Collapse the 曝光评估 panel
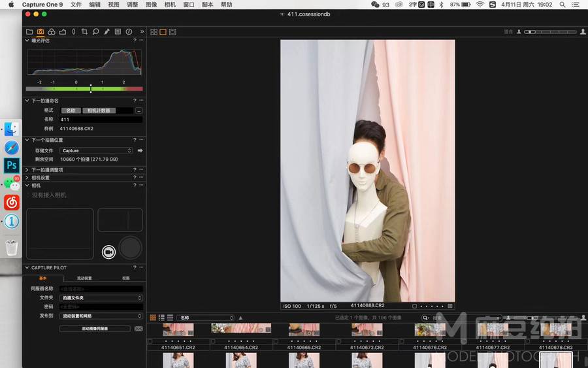This screenshot has width=588, height=368. [x=27, y=41]
